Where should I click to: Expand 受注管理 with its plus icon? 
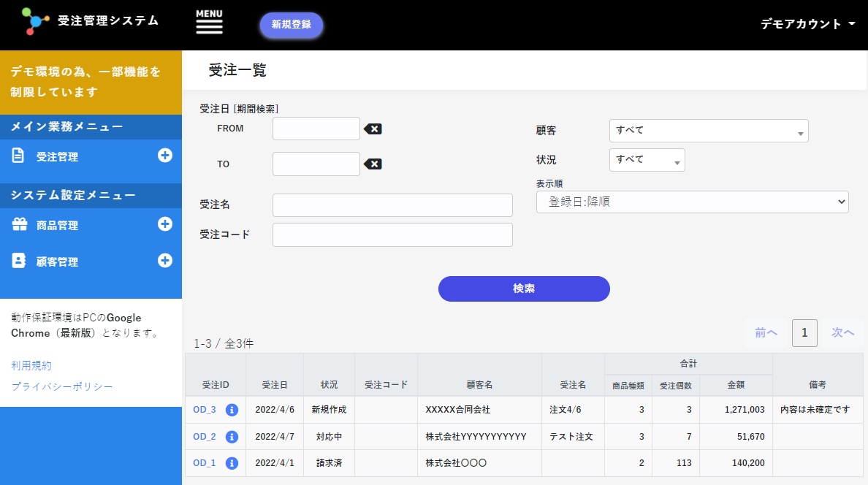click(x=165, y=156)
